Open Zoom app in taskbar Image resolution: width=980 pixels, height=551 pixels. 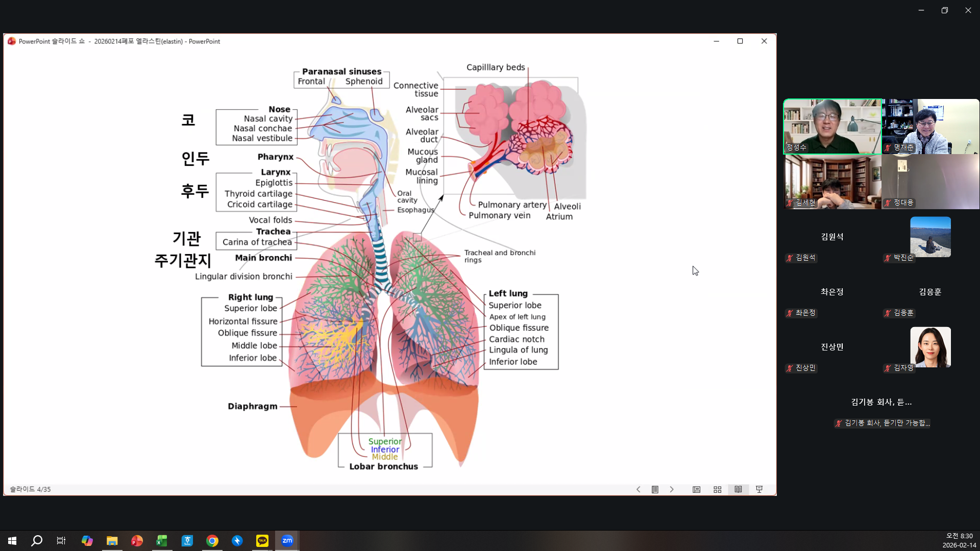coord(287,541)
